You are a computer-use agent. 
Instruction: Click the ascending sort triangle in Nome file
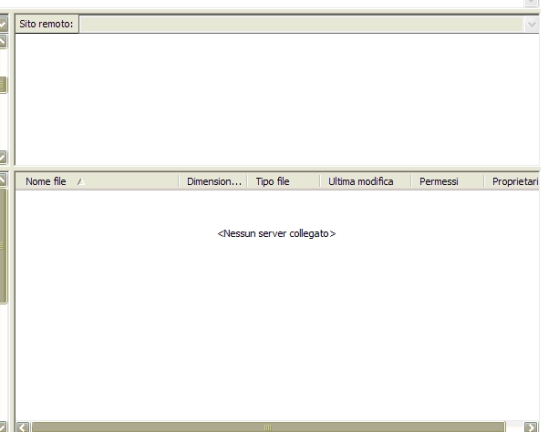81,182
